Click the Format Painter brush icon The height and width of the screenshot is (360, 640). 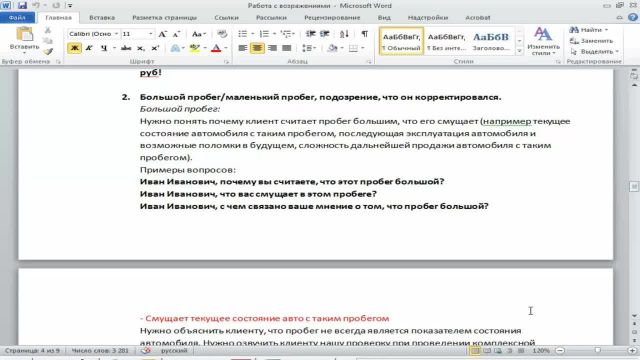(x=48, y=51)
